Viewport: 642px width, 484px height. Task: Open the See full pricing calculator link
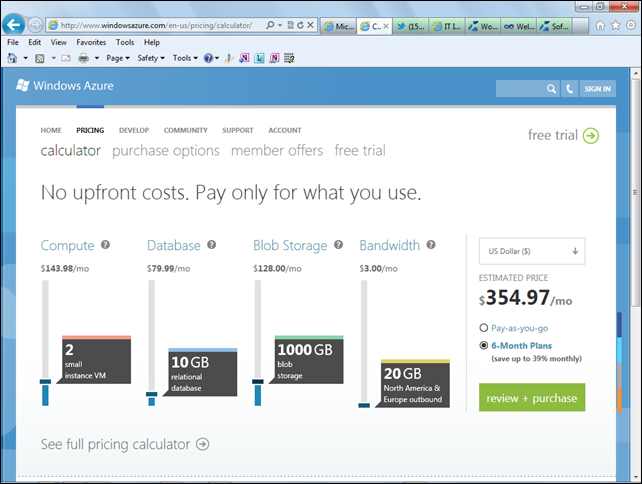[125, 444]
